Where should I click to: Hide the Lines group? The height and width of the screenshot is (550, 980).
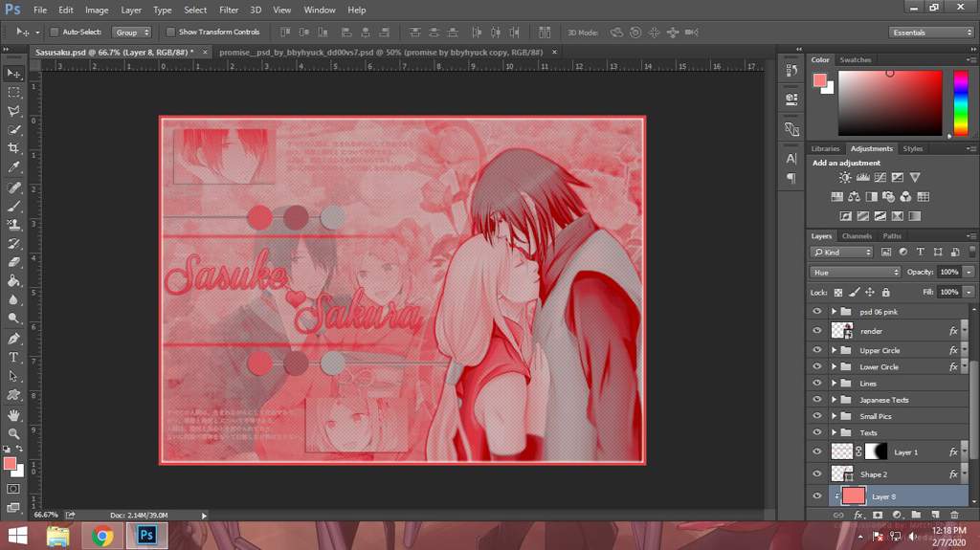[x=817, y=384]
